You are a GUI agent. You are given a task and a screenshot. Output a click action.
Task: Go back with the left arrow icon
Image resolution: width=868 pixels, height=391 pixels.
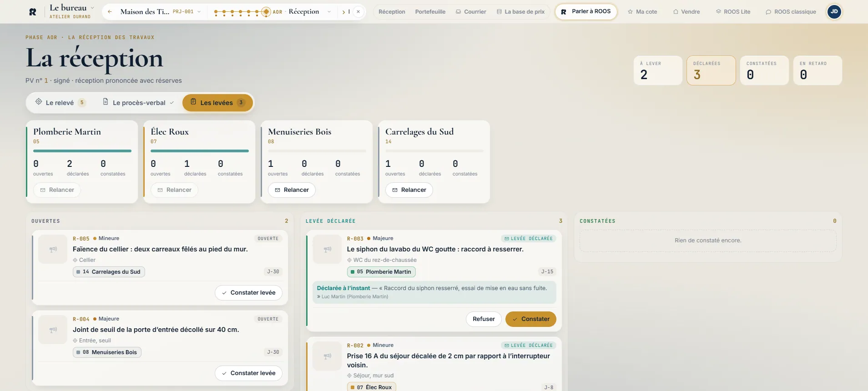point(110,12)
